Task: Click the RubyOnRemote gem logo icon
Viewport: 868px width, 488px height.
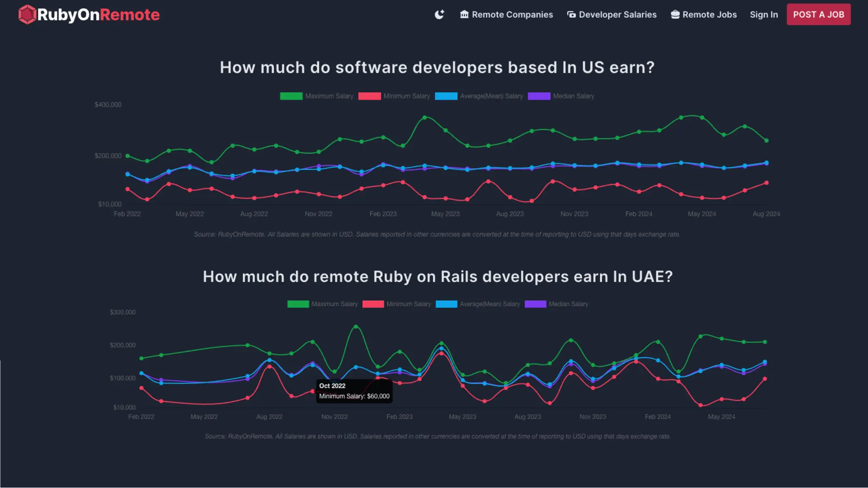Action: 27,14
